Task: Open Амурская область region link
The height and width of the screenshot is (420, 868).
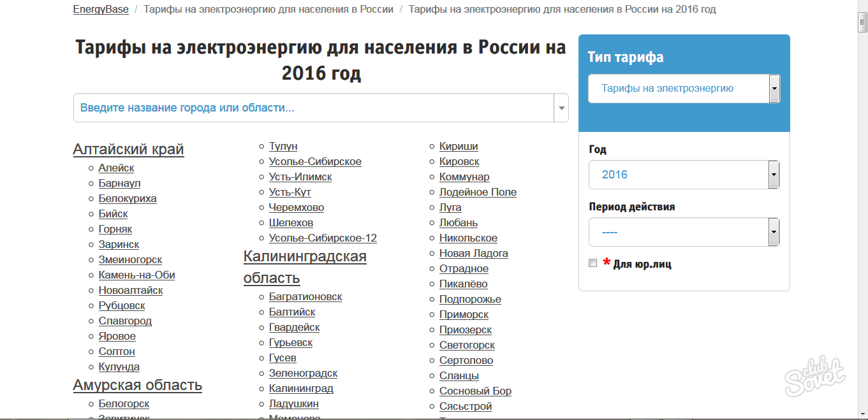Action: pos(137,385)
